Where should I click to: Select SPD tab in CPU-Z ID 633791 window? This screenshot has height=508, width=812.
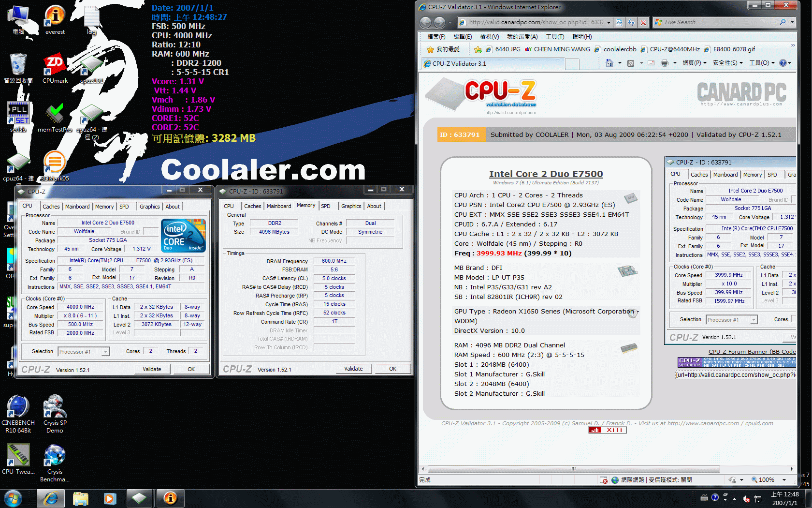[x=326, y=206]
